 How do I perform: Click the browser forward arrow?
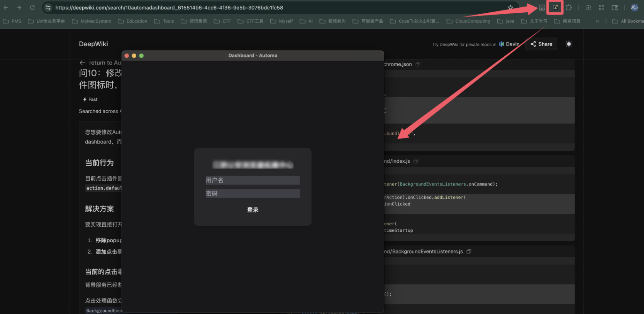19,8
